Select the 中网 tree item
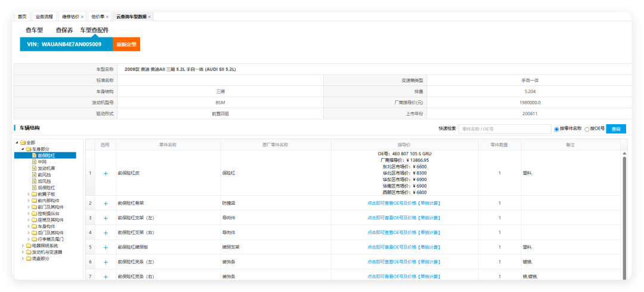This screenshot has height=292, width=644. tap(42, 162)
